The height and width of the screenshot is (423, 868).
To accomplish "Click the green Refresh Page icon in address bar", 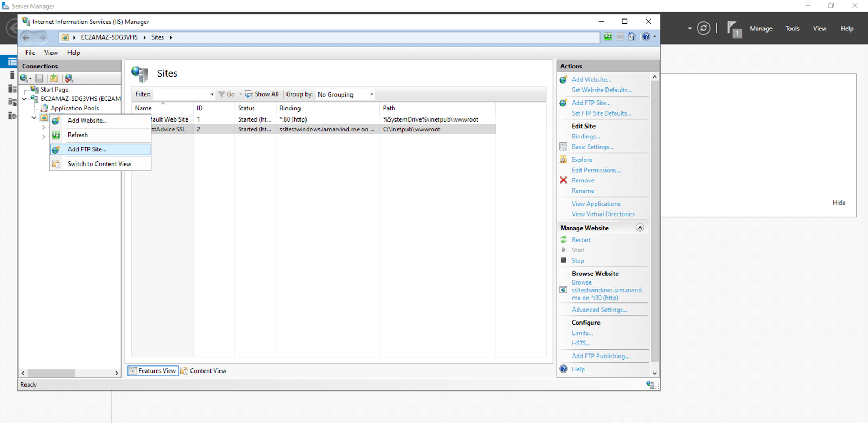I will point(608,37).
